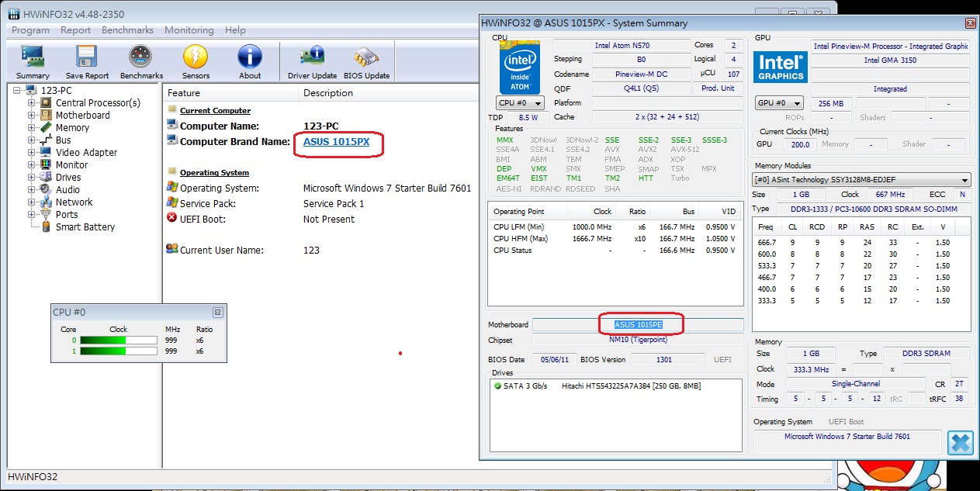Screen dimensions: 980x491
Task: Click the Core 0 clock usage bar
Action: [119, 340]
